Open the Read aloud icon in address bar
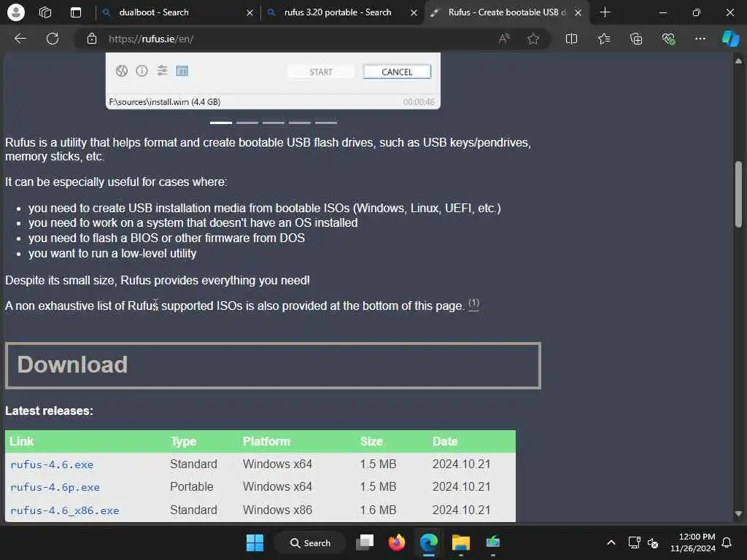This screenshot has height=560, width=747. pos(504,39)
